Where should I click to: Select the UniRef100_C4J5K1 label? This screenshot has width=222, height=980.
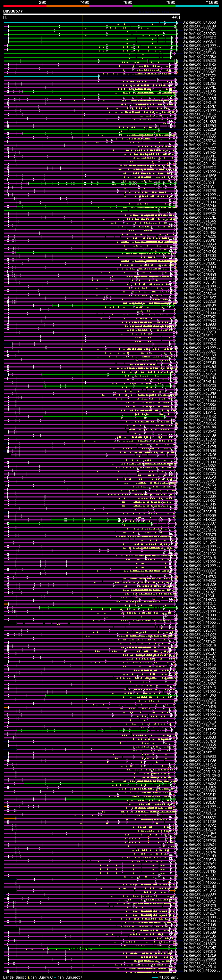click(x=199, y=80)
